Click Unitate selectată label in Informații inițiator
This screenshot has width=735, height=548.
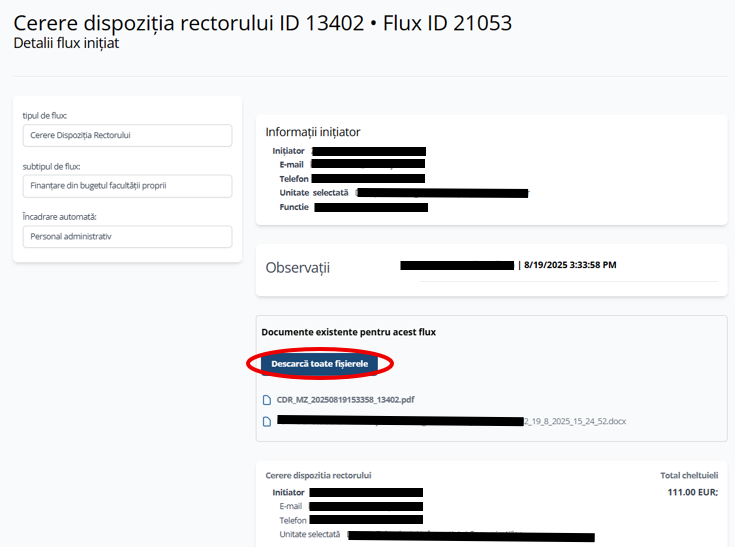tap(314, 193)
